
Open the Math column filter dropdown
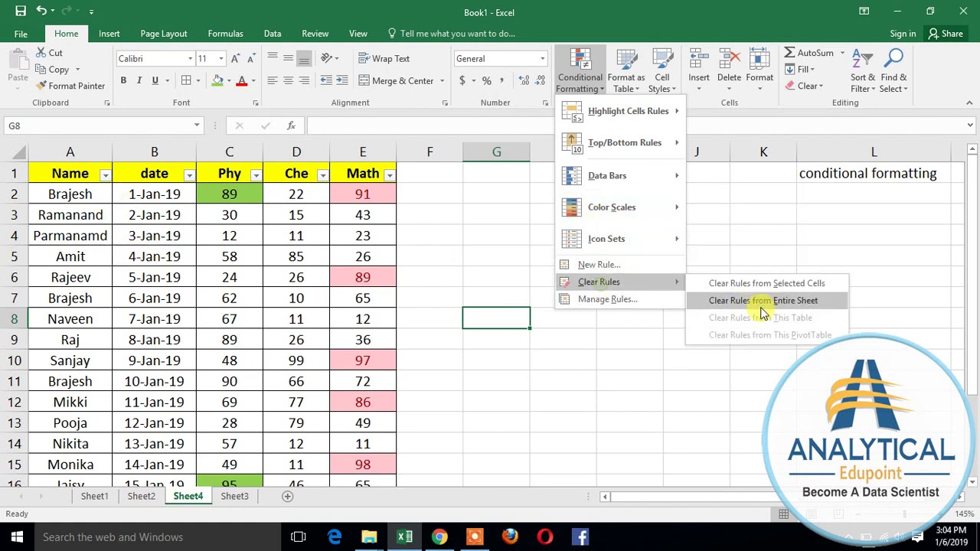[389, 175]
